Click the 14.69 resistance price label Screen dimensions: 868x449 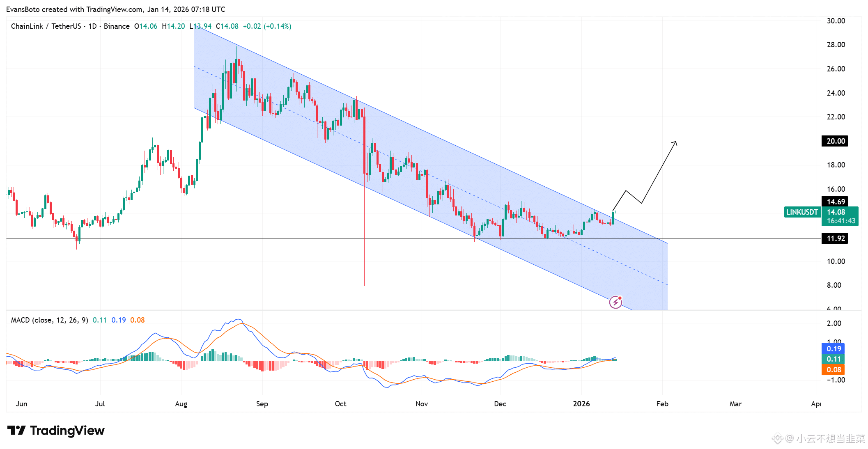[836, 202]
